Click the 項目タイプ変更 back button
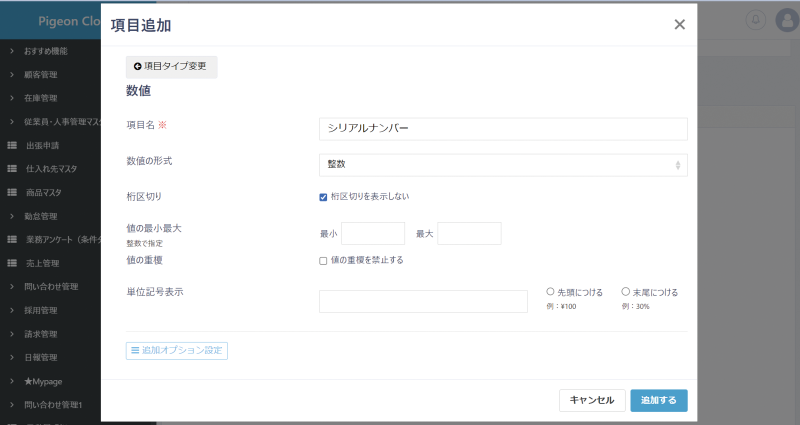The height and width of the screenshot is (425, 800). pos(171,66)
